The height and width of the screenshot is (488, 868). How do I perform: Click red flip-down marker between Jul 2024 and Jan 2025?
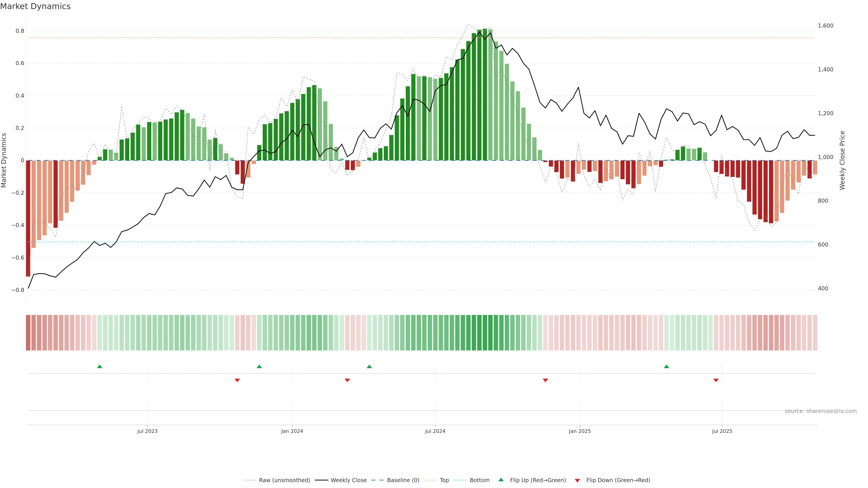pos(545,380)
